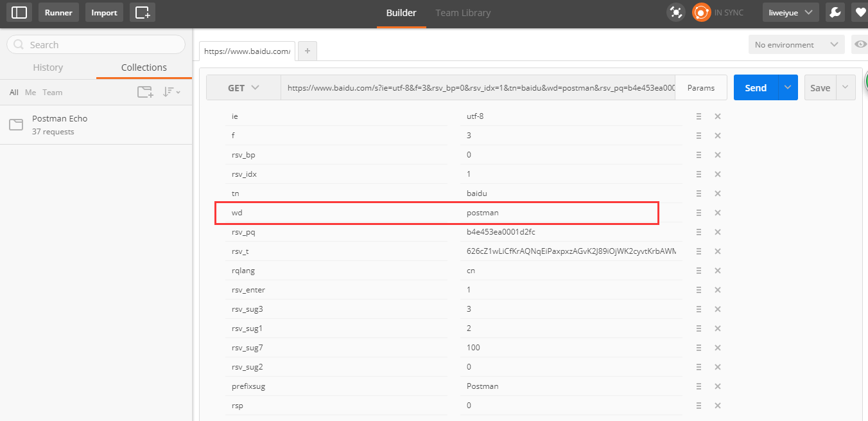Click the drag handle of tn row
The image size is (868, 421).
(x=699, y=193)
